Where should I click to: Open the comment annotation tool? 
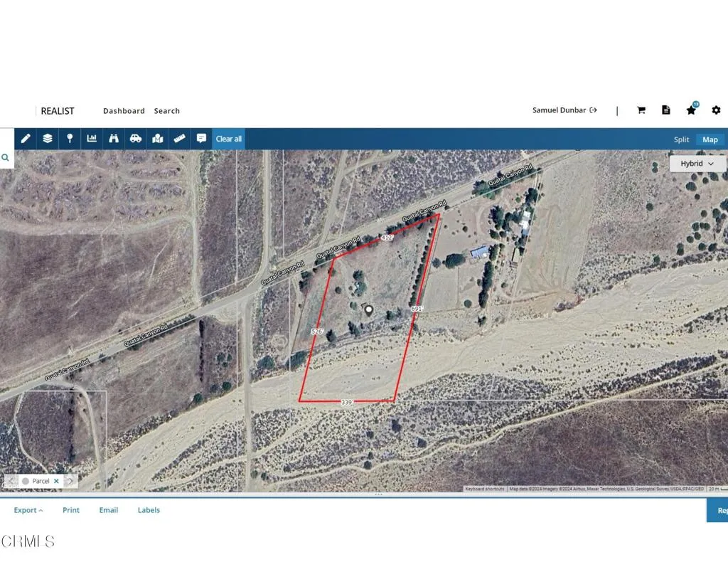click(x=201, y=139)
